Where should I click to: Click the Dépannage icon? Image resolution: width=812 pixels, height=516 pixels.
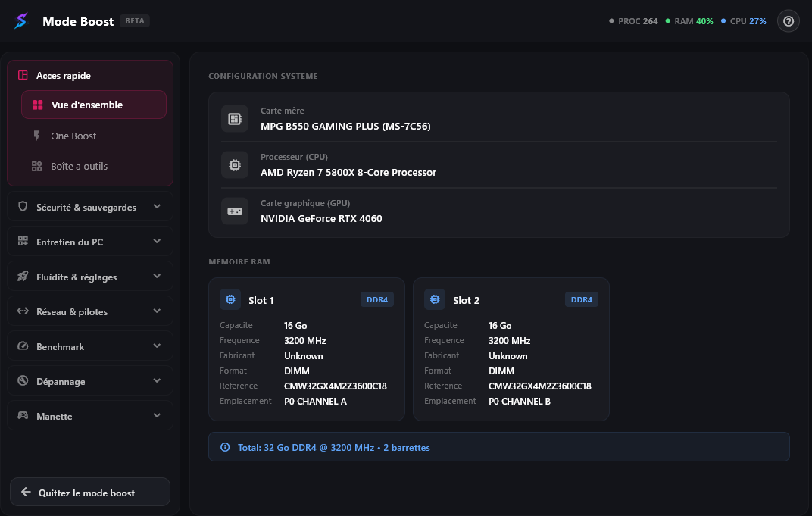tap(23, 380)
